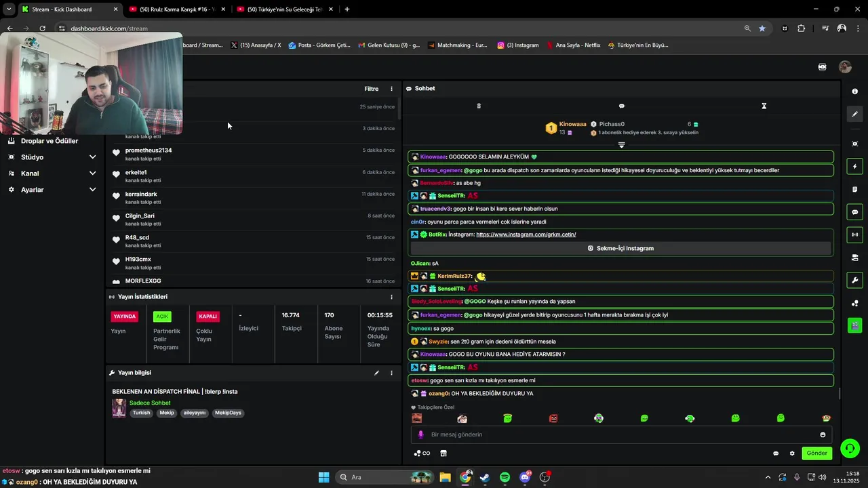Open Steam from the taskbar
Screen dimensions: 868x488
pyautogui.click(x=485, y=477)
